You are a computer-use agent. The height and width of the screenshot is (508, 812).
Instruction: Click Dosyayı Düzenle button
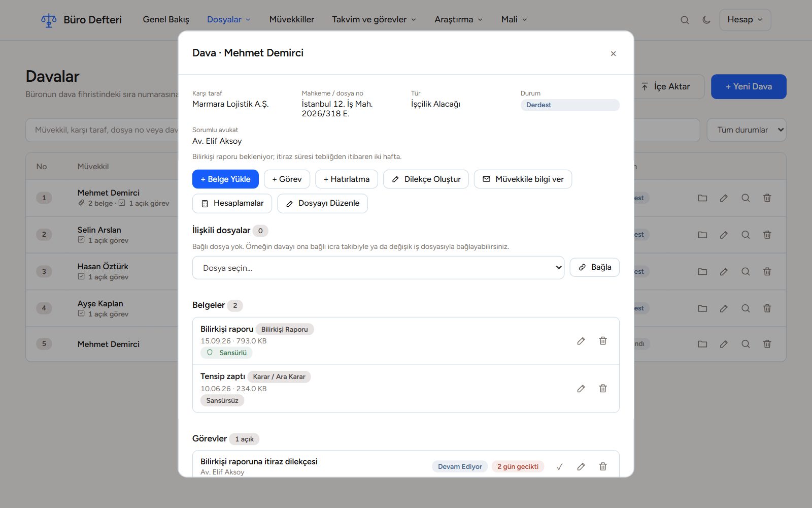point(322,203)
